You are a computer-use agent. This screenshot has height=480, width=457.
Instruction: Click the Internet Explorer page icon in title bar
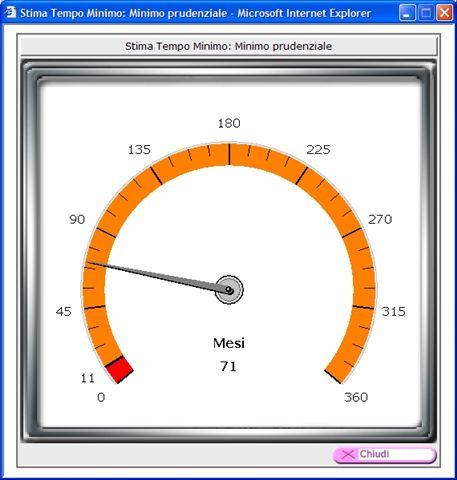point(11,12)
